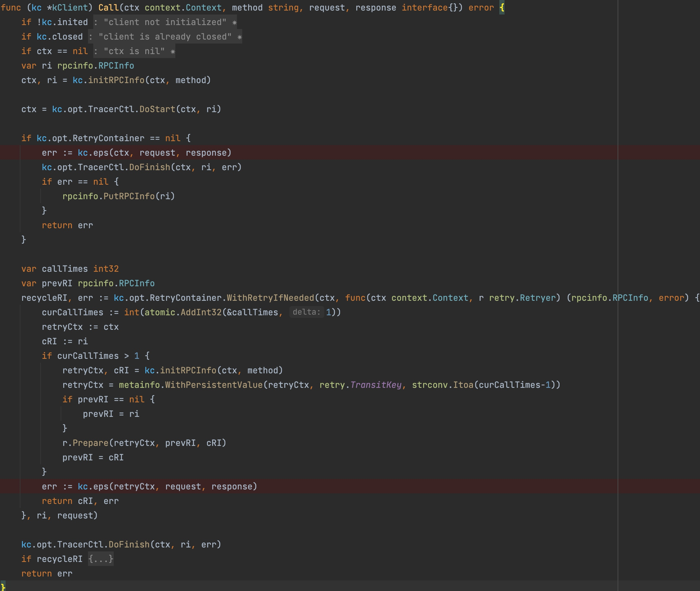
Task: Expand the folded "client not initialized" block
Action: (x=165, y=22)
